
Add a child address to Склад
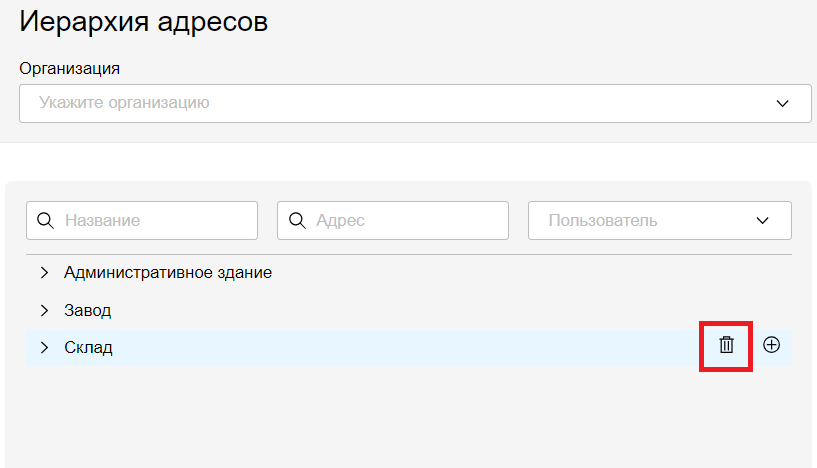pos(771,344)
